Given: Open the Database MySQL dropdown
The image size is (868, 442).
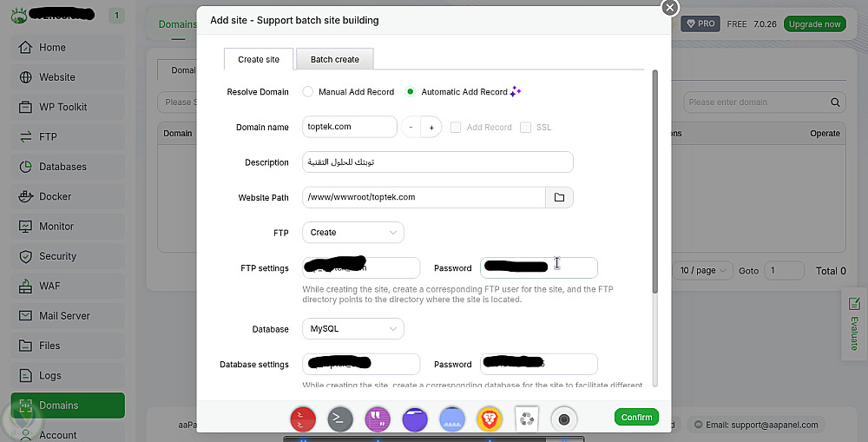Looking at the screenshot, I should (x=353, y=329).
